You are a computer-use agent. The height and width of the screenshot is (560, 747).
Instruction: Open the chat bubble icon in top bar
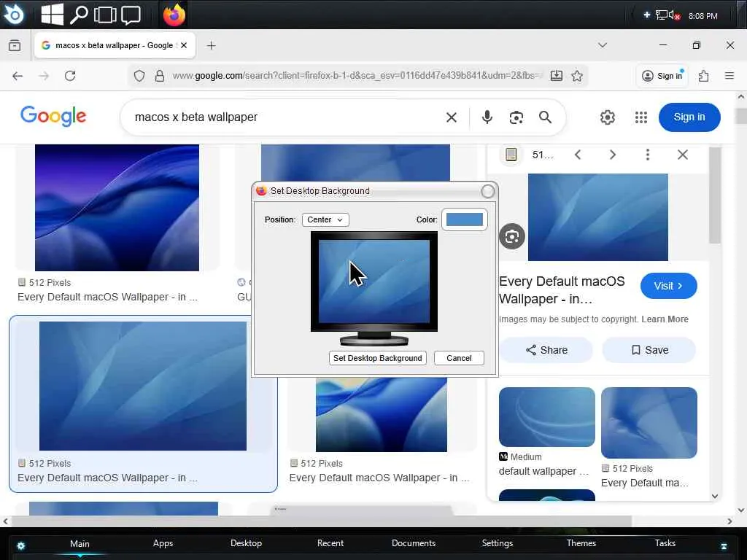pos(131,15)
